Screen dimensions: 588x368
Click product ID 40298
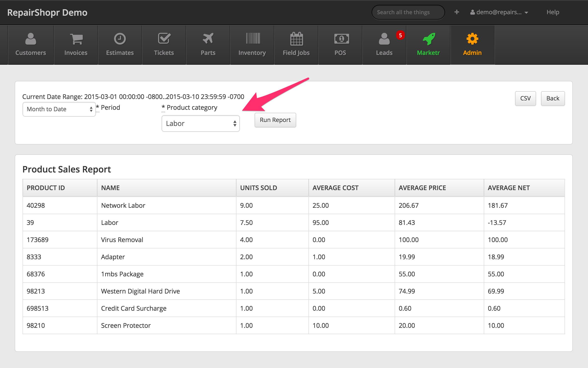[x=36, y=205]
